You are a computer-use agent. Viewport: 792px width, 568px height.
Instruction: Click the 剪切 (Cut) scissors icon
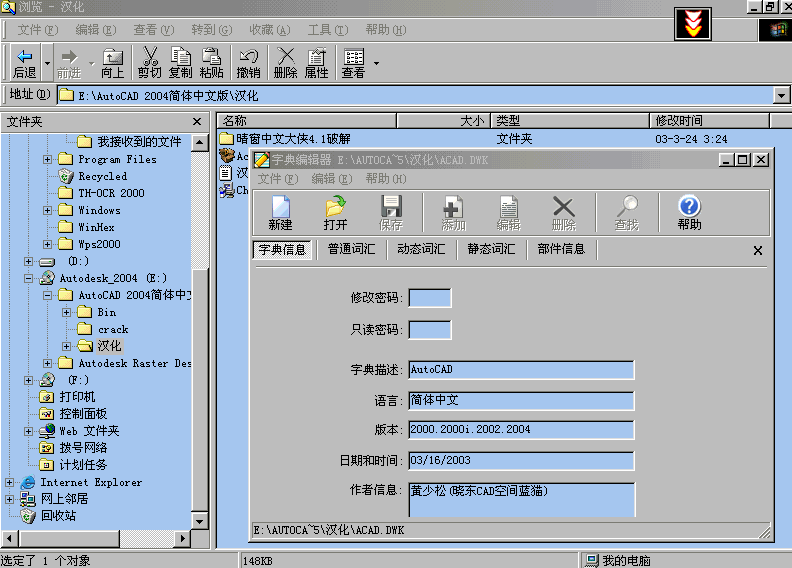coord(150,63)
